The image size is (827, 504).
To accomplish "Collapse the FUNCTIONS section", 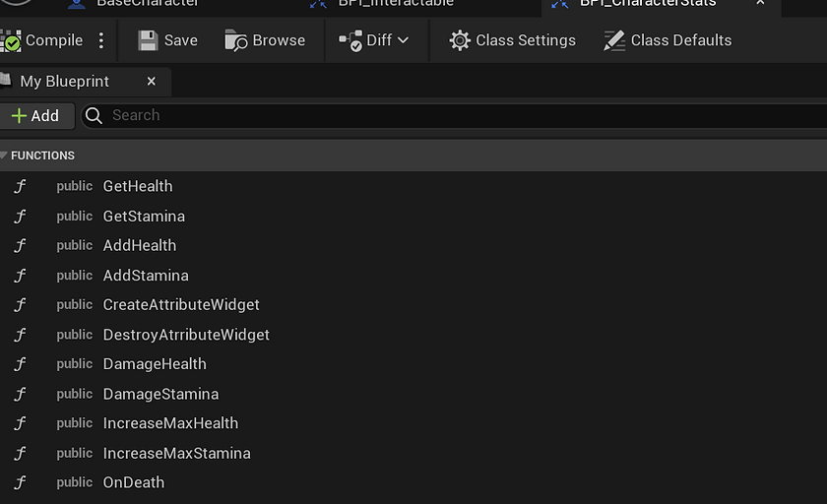I will pyautogui.click(x=4, y=156).
